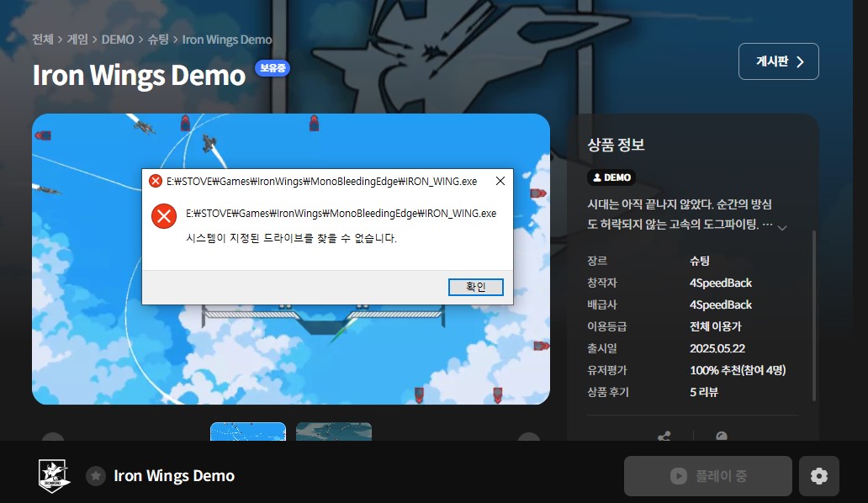868x503 pixels.
Task: Click the 전체 이용가 rating value
Action: [716, 326]
